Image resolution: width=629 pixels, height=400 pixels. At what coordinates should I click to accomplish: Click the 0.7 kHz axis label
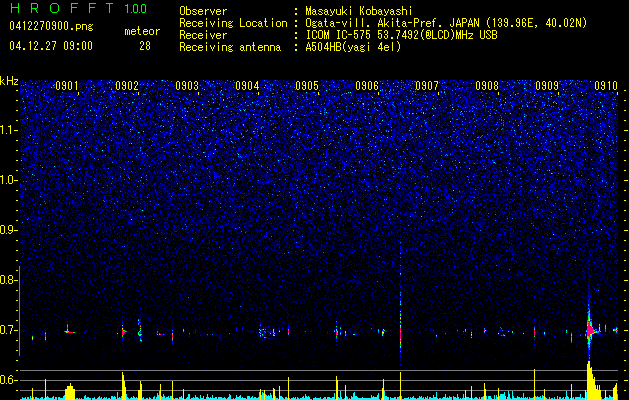coord(9,330)
